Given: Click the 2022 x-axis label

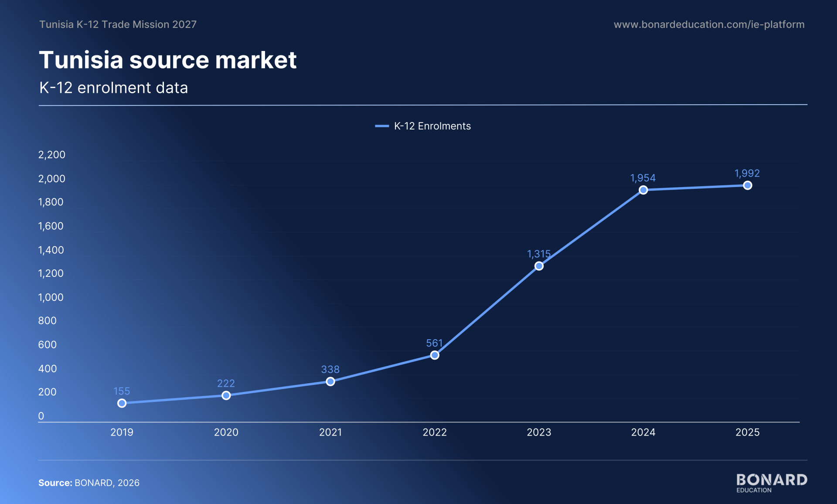Looking at the screenshot, I should (x=435, y=432).
